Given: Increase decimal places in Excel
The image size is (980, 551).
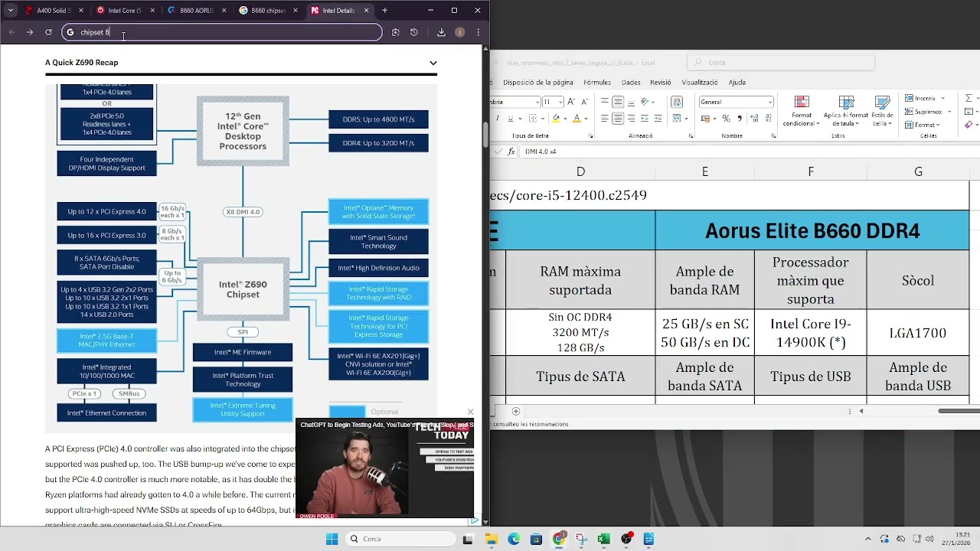Looking at the screenshot, I should click(754, 119).
